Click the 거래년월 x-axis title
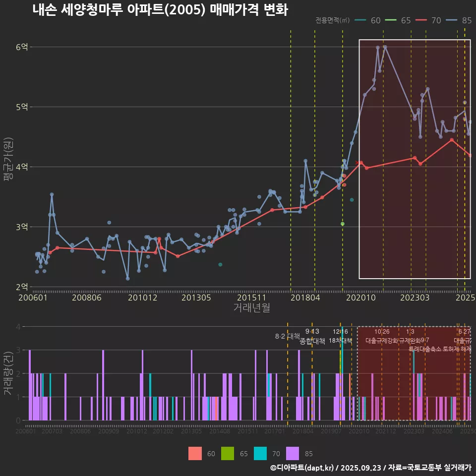 (x=251, y=308)
